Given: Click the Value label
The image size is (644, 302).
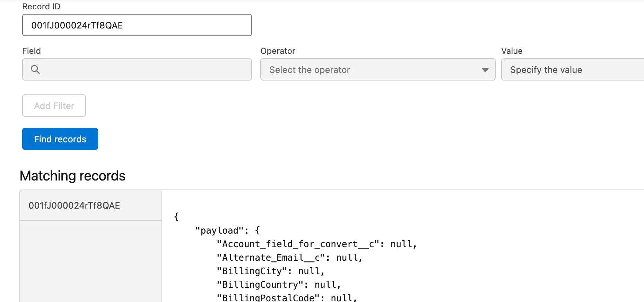Looking at the screenshot, I should pos(512,51).
